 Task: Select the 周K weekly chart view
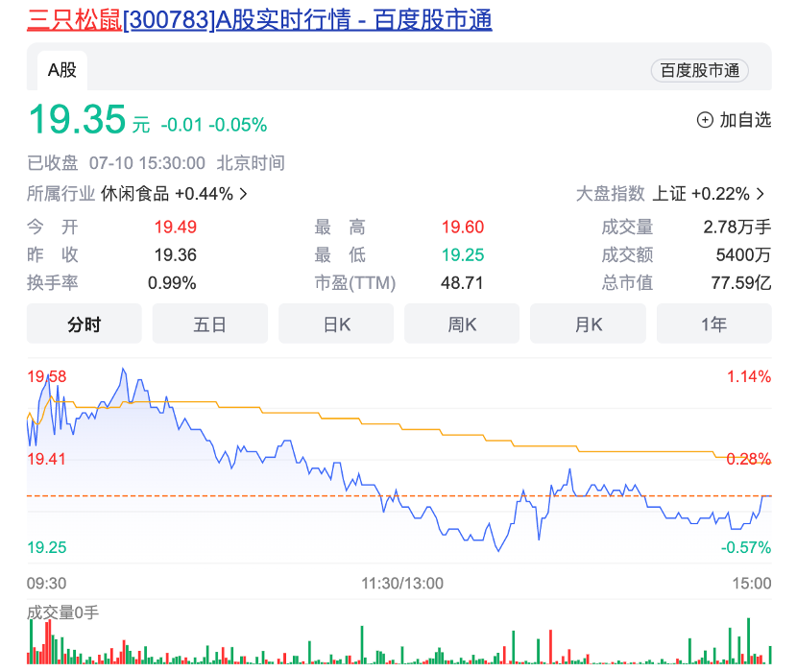(x=461, y=324)
